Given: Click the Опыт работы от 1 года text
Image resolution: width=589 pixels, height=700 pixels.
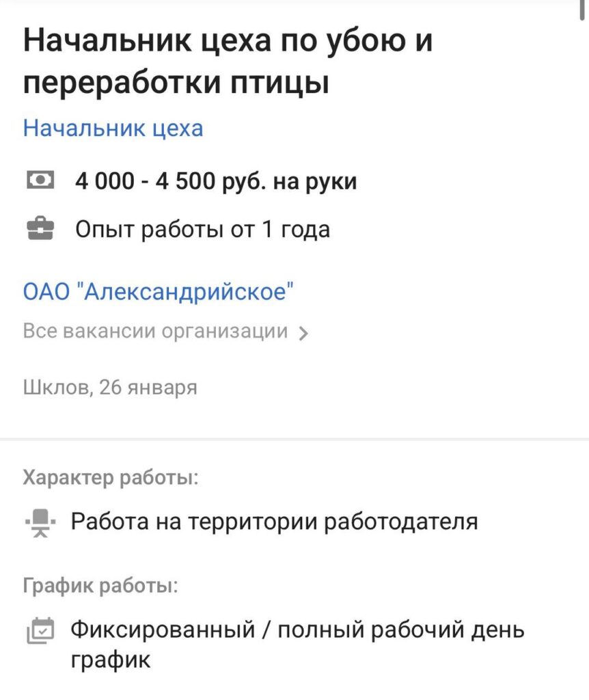Looking at the screenshot, I should (x=202, y=230).
